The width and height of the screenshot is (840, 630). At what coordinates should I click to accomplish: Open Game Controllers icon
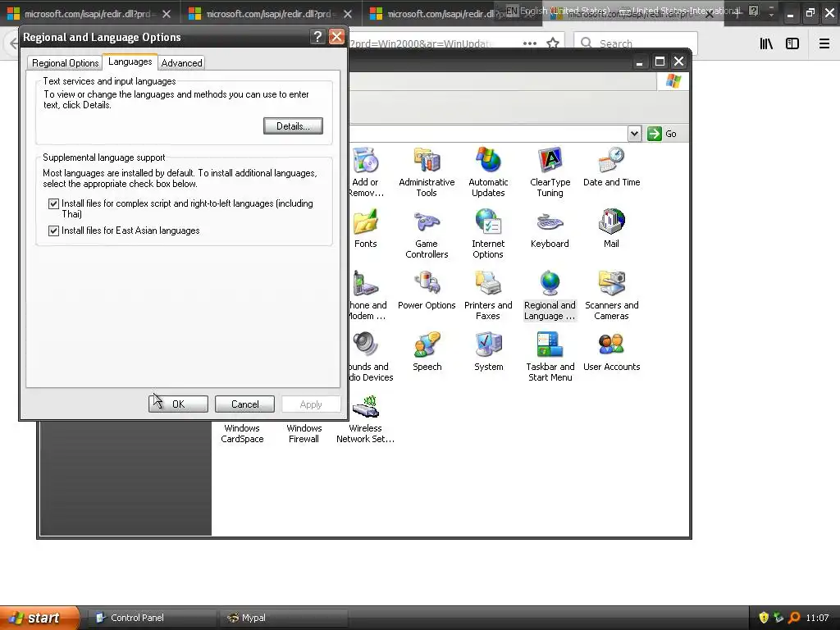point(427,221)
